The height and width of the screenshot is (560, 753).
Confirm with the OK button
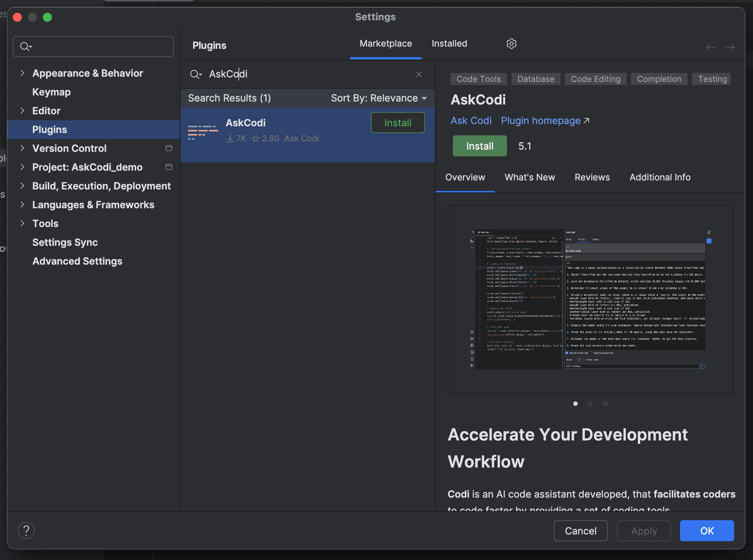tap(707, 531)
